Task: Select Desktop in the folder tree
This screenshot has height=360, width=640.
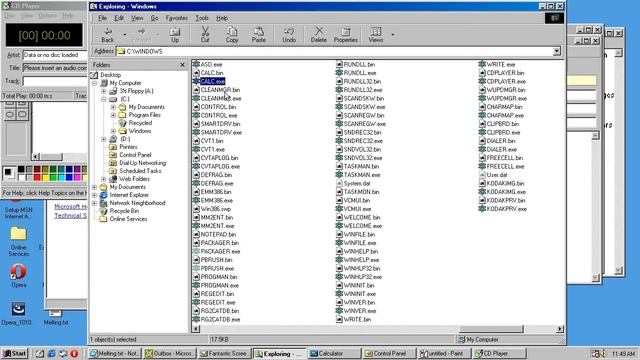Action: coord(110,75)
